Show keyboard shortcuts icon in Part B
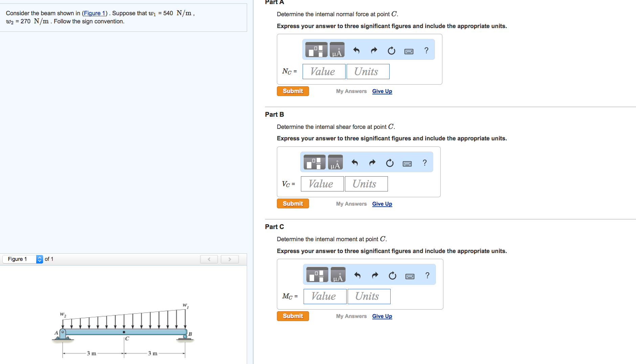This screenshot has width=636, height=364. [407, 164]
